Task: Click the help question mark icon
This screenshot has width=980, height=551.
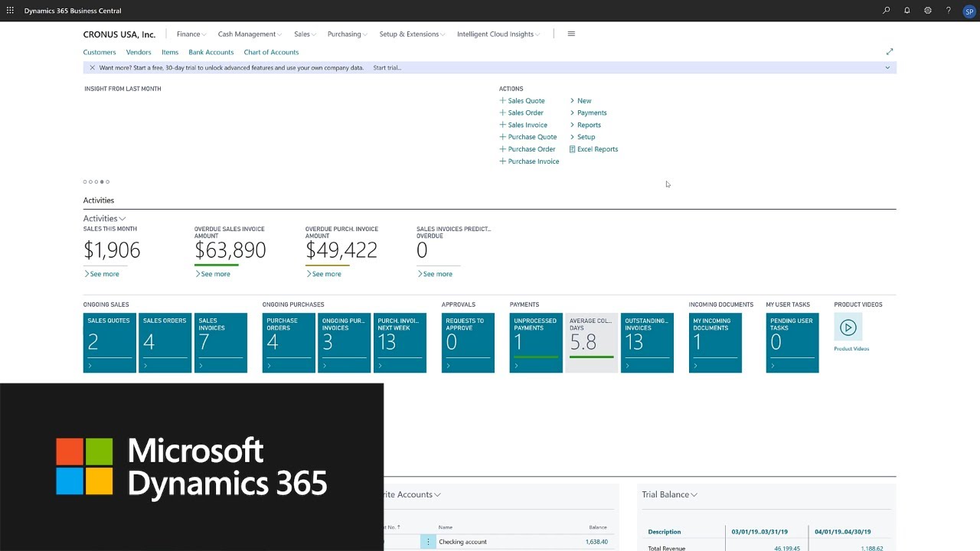Action: pyautogui.click(x=949, y=11)
